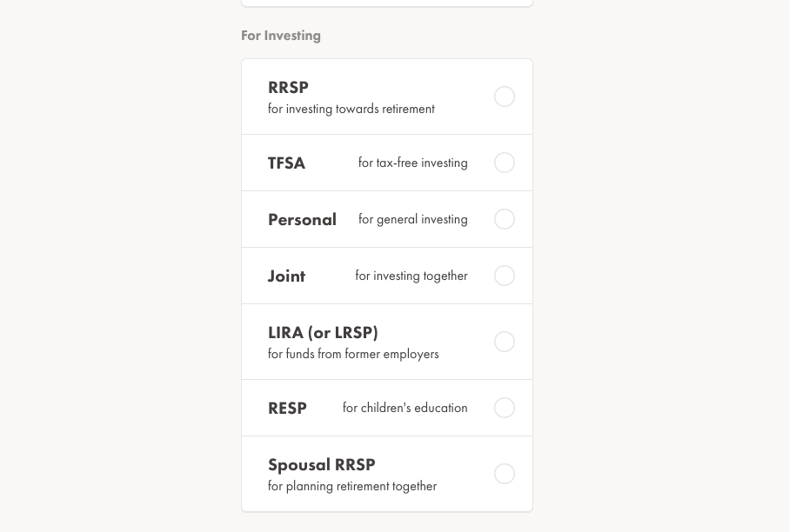Pick the Joint account radio button
Screen dimensions: 789x532
point(505,276)
